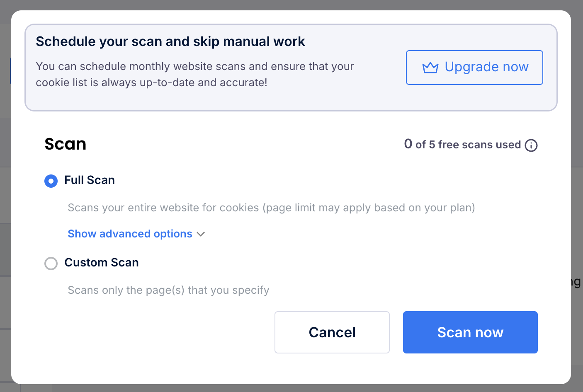Image resolution: width=583 pixels, height=392 pixels.
Task: Click the "Schedule your scan and skip manual work" heading
Action: (170, 41)
